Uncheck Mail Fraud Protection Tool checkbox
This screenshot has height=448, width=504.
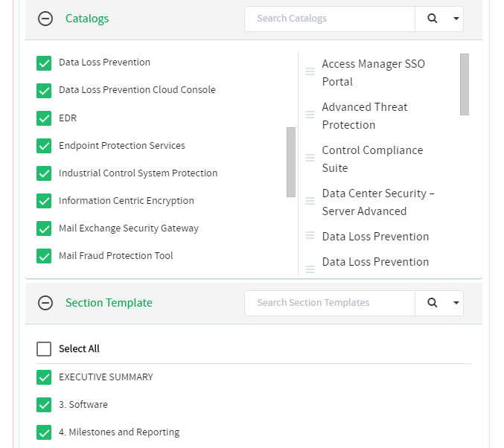tap(44, 256)
